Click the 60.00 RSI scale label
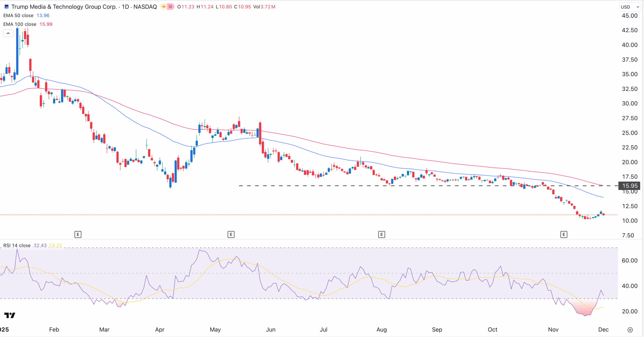The height and width of the screenshot is (337, 644). (630, 260)
